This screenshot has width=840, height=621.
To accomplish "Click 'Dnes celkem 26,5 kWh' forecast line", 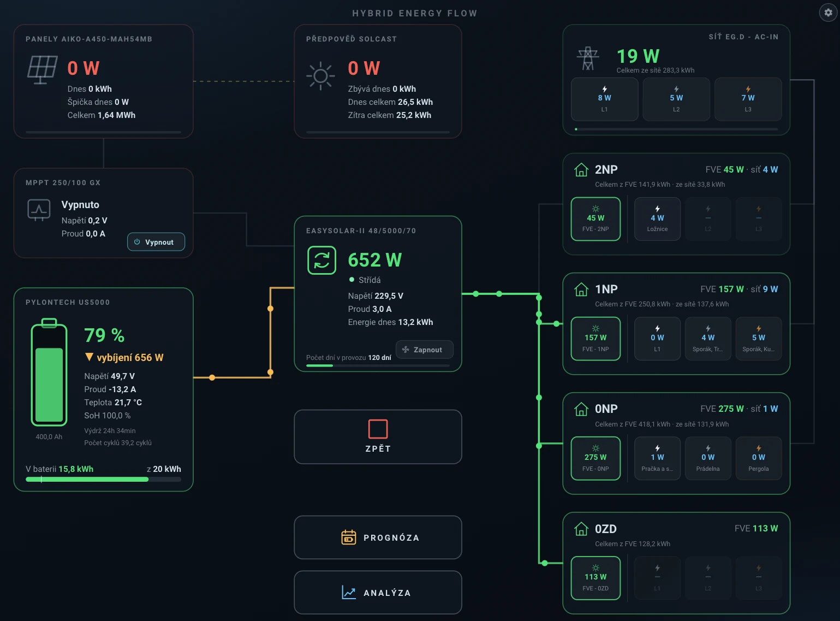I will [x=390, y=102].
